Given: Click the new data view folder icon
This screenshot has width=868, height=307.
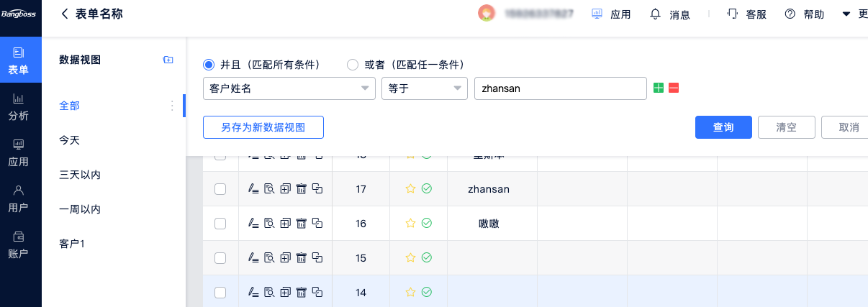Looking at the screenshot, I should (168, 60).
